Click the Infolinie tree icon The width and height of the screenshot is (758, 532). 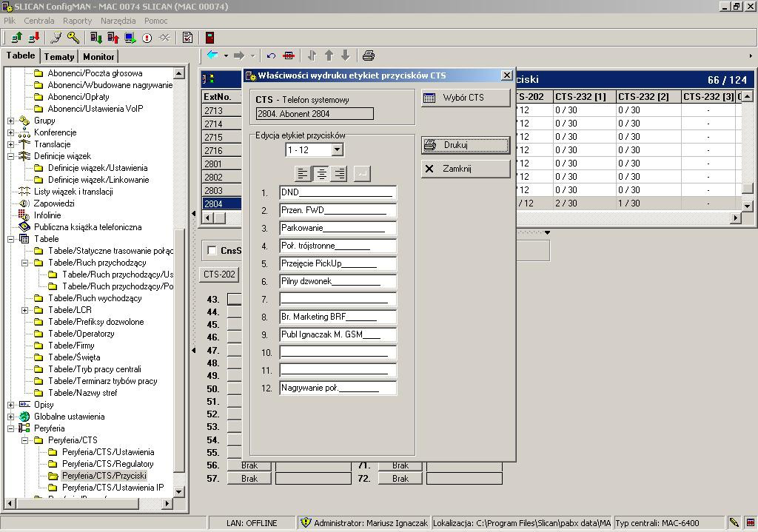(x=24, y=215)
